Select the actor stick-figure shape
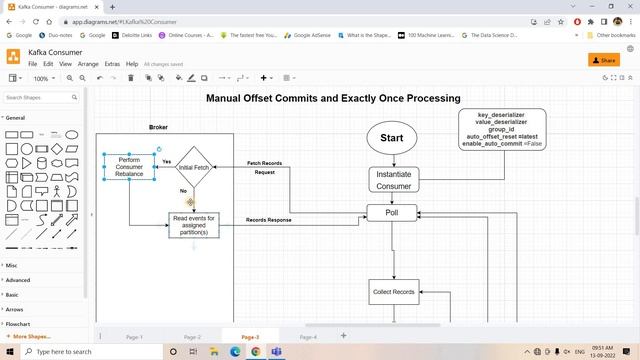The height and width of the screenshot is (360, 640). [x=57, y=191]
